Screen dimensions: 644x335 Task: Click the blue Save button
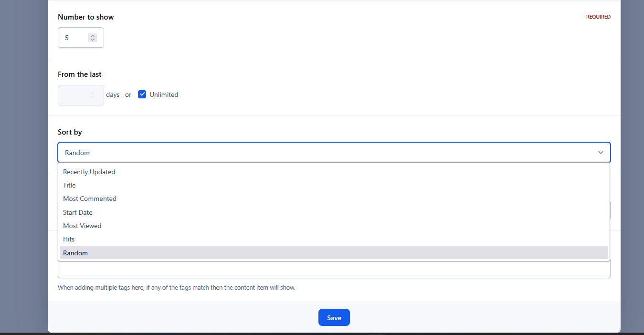[334, 317]
